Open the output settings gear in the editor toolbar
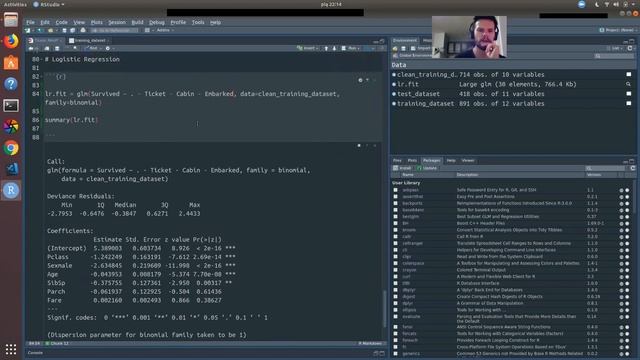Image resolution: width=640 pixels, height=360 pixels. 108,48
